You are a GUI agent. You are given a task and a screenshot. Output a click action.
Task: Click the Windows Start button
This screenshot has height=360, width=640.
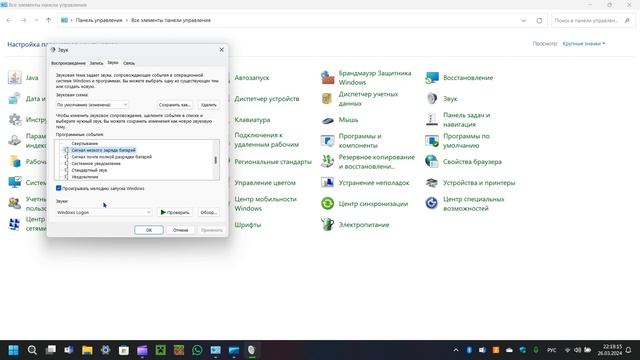pyautogui.click(x=13, y=350)
